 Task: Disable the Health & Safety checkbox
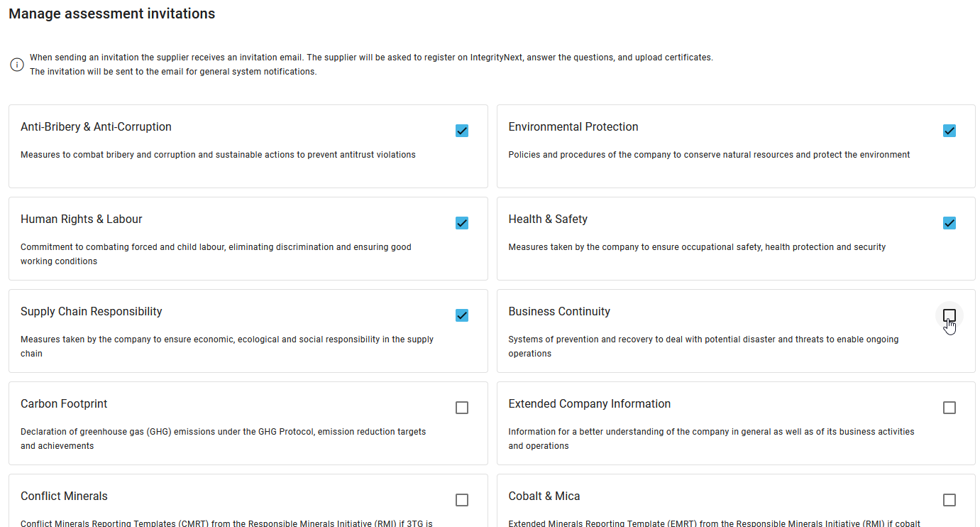click(x=949, y=223)
